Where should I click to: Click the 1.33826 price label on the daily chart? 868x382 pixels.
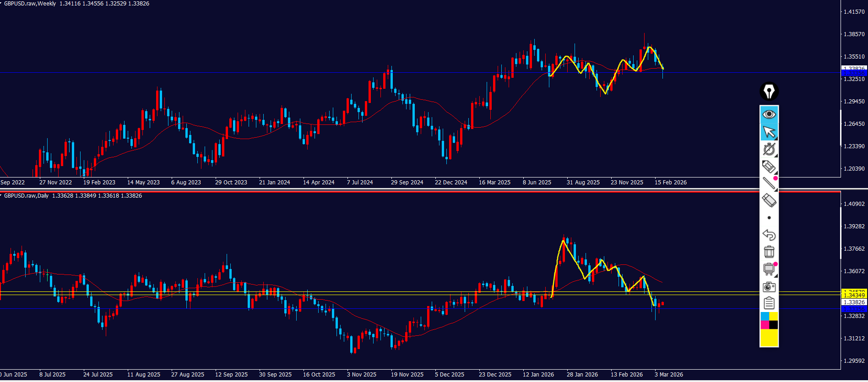854,302
